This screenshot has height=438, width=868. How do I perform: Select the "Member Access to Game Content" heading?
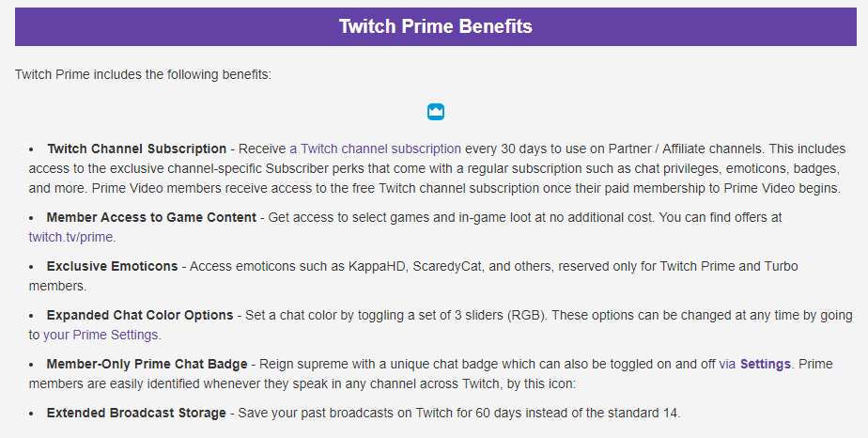tap(151, 217)
